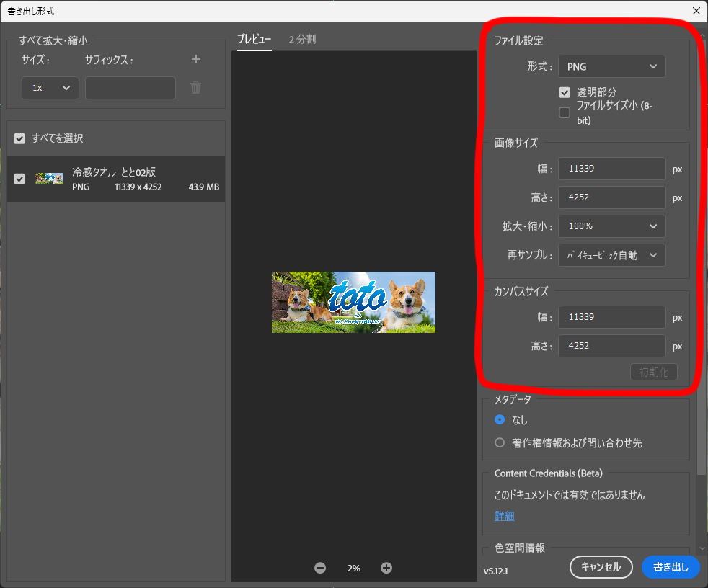Zoom out the preview with the minus icon
This screenshot has width=708, height=588.
click(x=320, y=568)
